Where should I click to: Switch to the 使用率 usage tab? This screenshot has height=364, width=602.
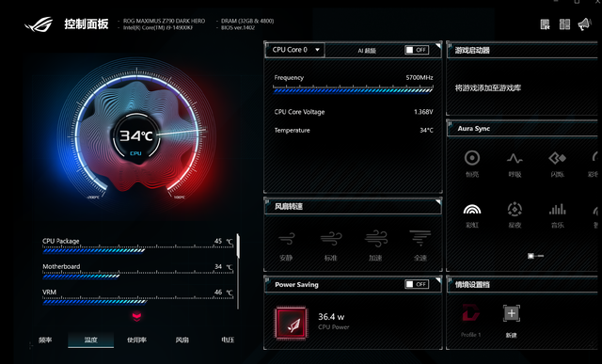click(x=136, y=340)
